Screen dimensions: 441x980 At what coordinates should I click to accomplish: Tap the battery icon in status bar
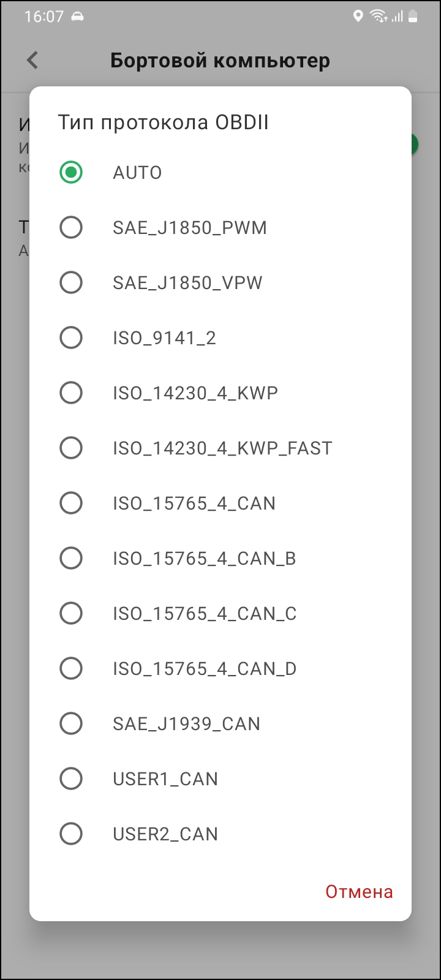coord(413,17)
